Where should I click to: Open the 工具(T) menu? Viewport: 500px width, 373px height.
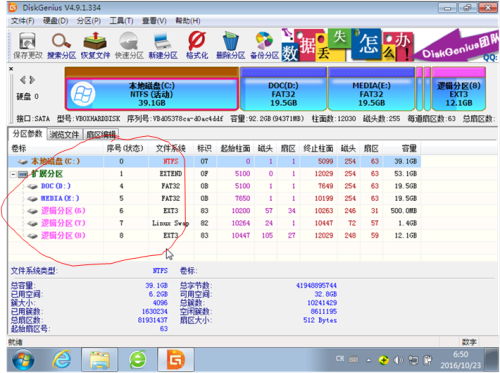[122, 21]
